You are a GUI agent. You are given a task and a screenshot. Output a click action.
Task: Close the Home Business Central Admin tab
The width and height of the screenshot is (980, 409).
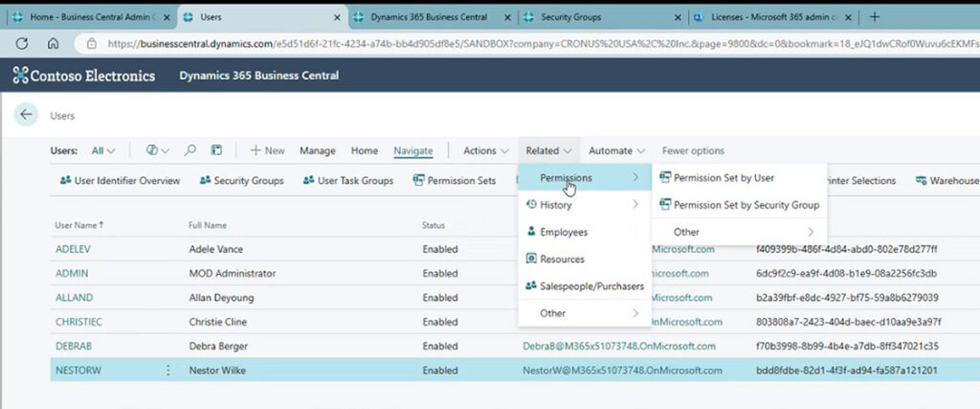tap(167, 17)
